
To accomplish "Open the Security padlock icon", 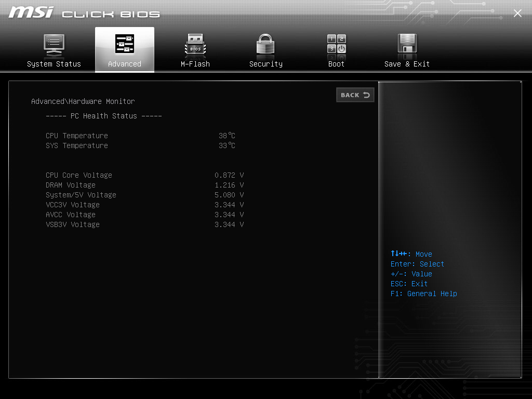I will pos(265,45).
